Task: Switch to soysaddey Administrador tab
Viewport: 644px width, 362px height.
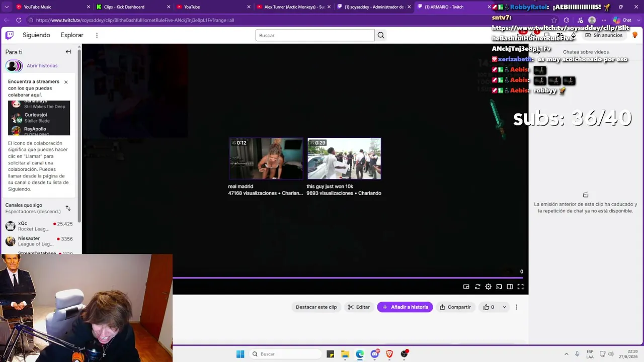Action: pos(373,7)
